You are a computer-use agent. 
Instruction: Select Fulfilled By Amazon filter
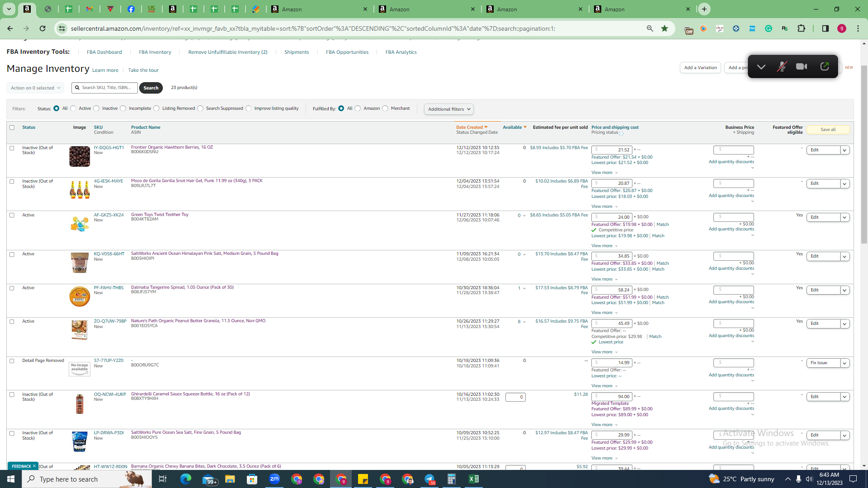(358, 108)
